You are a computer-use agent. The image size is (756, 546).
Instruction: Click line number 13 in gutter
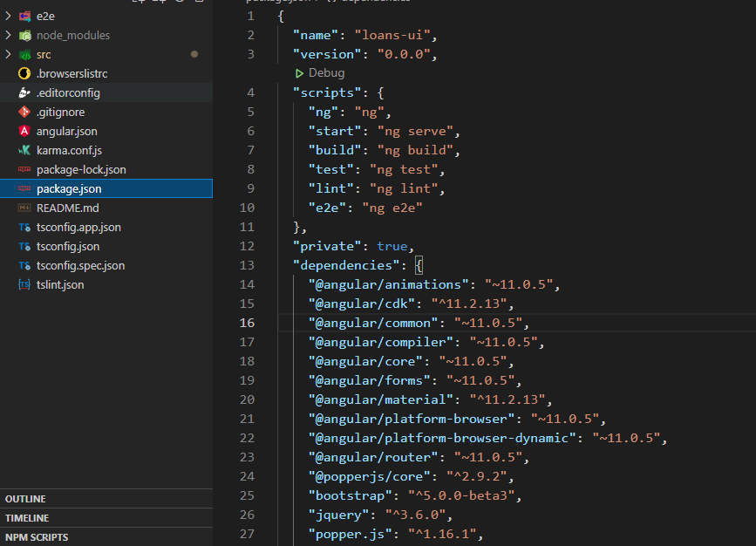[x=247, y=265]
